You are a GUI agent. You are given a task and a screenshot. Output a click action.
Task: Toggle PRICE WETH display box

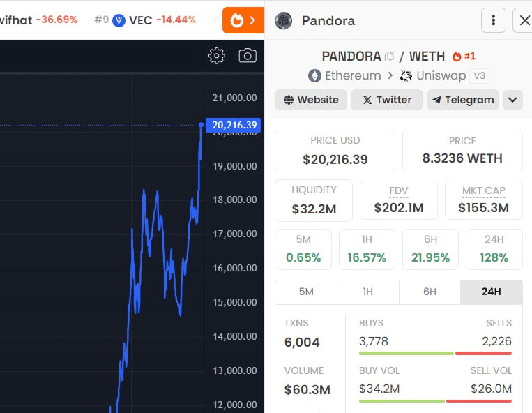[x=462, y=151]
